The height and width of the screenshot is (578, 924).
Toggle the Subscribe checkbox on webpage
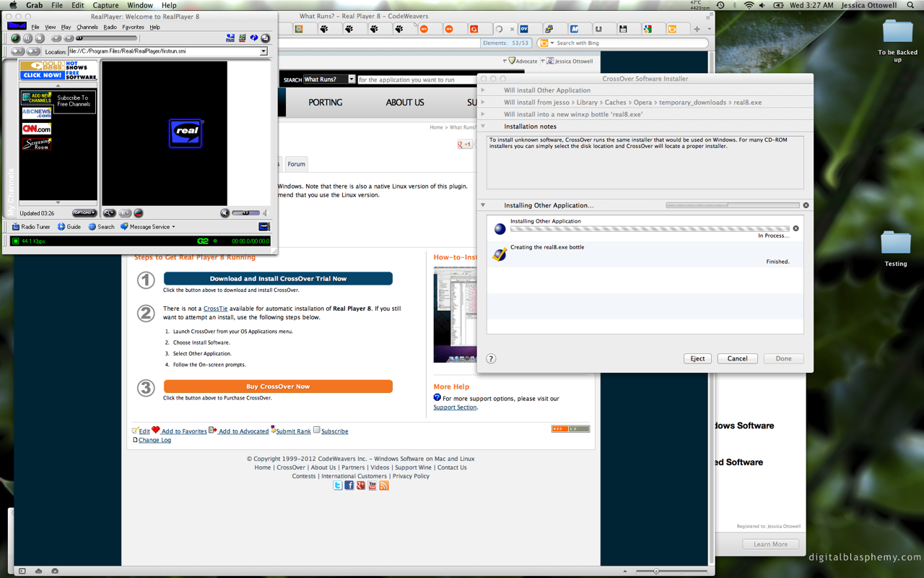pyautogui.click(x=317, y=430)
